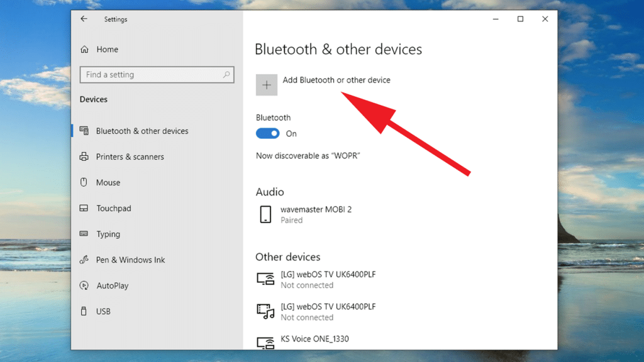Open Pen & Windows Ink settings
The image size is (644, 362).
click(130, 260)
